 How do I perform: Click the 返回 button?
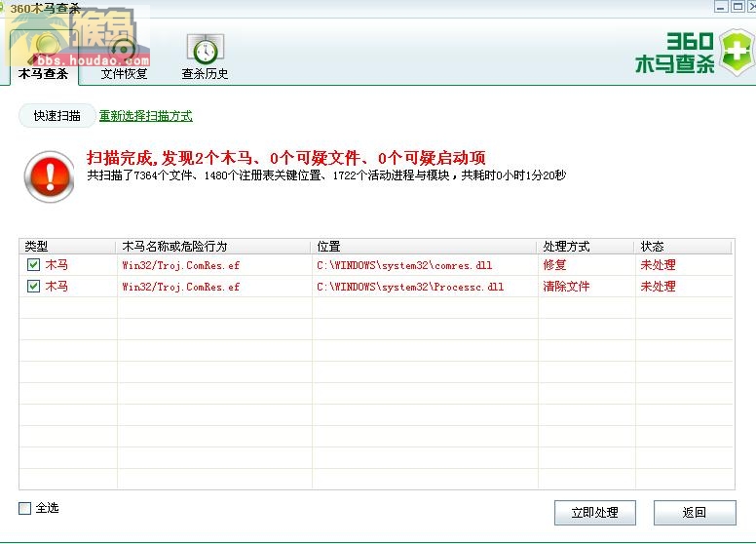coord(695,512)
